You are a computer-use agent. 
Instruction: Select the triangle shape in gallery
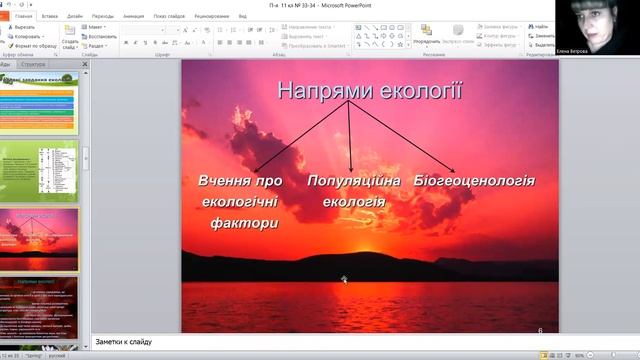coord(358,36)
